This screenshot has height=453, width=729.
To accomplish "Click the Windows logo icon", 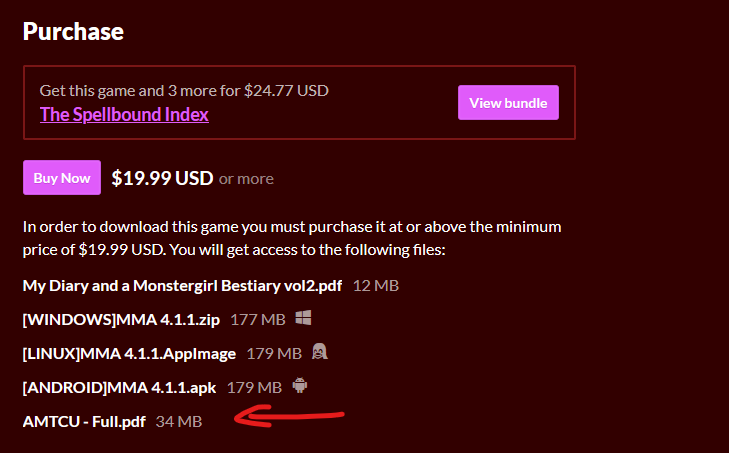I will point(304,318).
